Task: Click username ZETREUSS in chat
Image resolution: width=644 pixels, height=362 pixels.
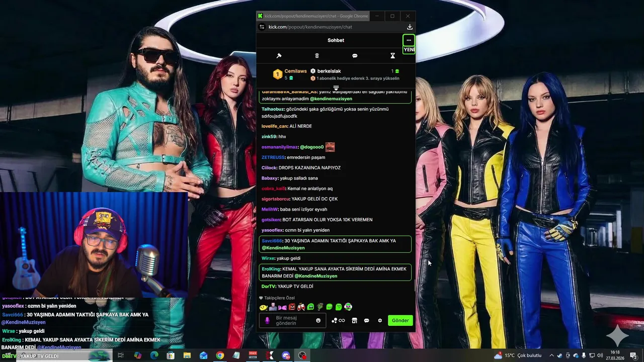Action: tap(273, 157)
